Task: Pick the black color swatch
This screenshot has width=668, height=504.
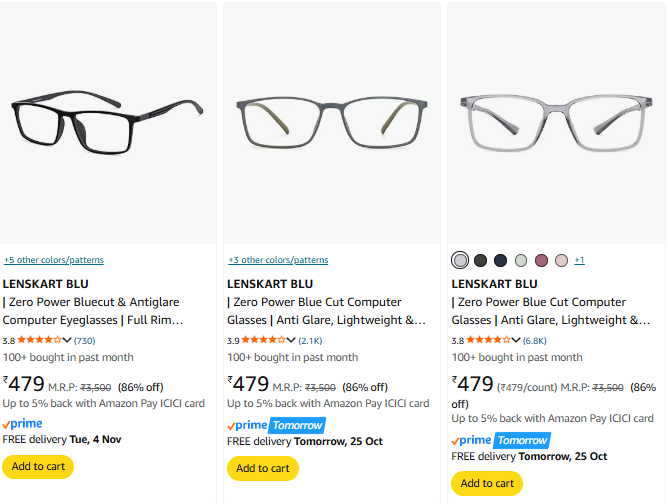Action: [x=480, y=260]
